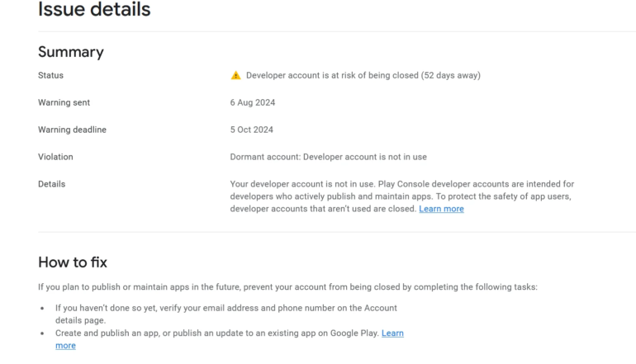Click the Warning deadline label

pos(72,130)
